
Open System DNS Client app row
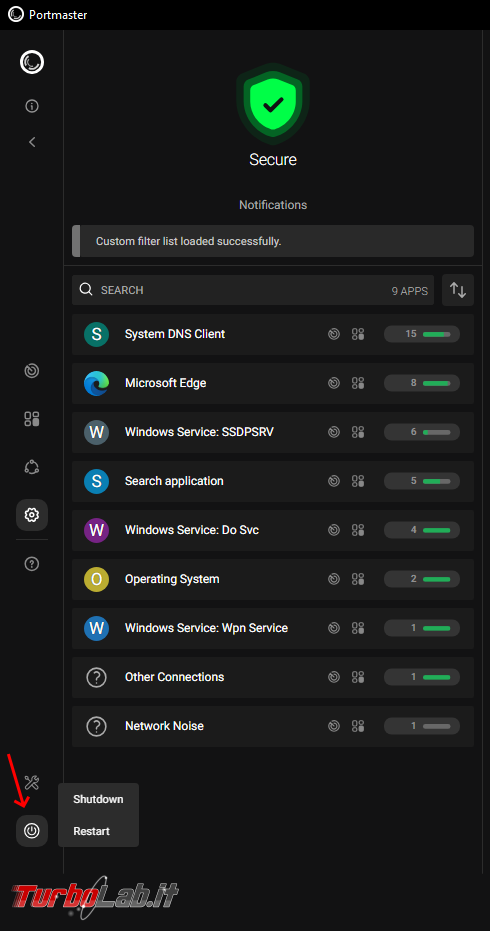[273, 334]
